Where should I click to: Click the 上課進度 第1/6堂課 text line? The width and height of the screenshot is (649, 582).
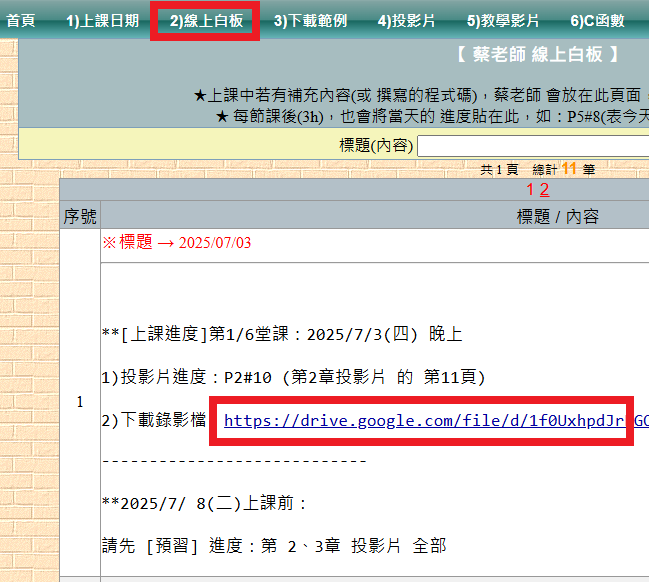point(282,335)
